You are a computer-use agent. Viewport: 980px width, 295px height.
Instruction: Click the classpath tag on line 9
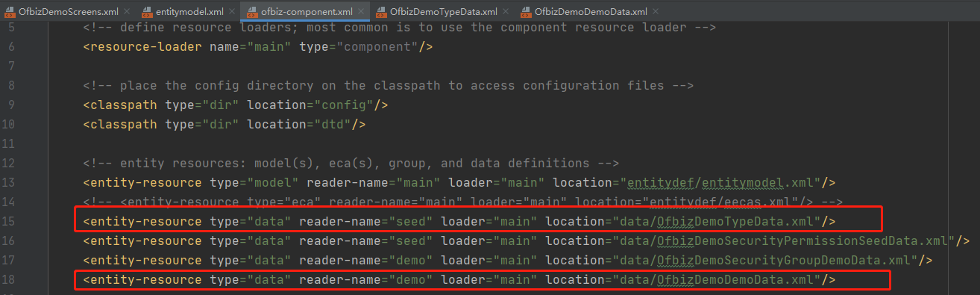[124, 105]
